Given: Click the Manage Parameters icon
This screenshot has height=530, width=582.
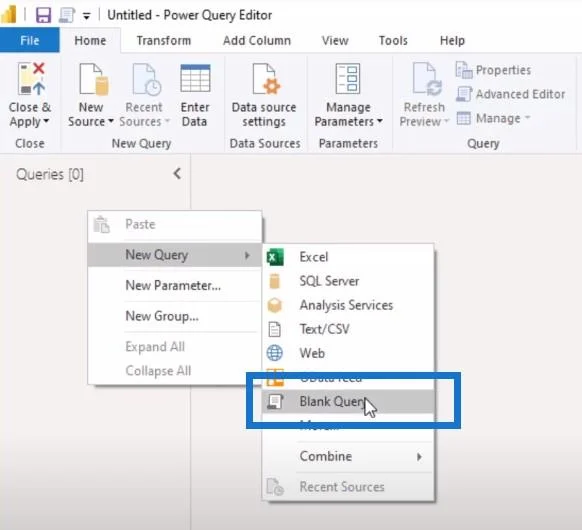Looking at the screenshot, I should tap(348, 78).
